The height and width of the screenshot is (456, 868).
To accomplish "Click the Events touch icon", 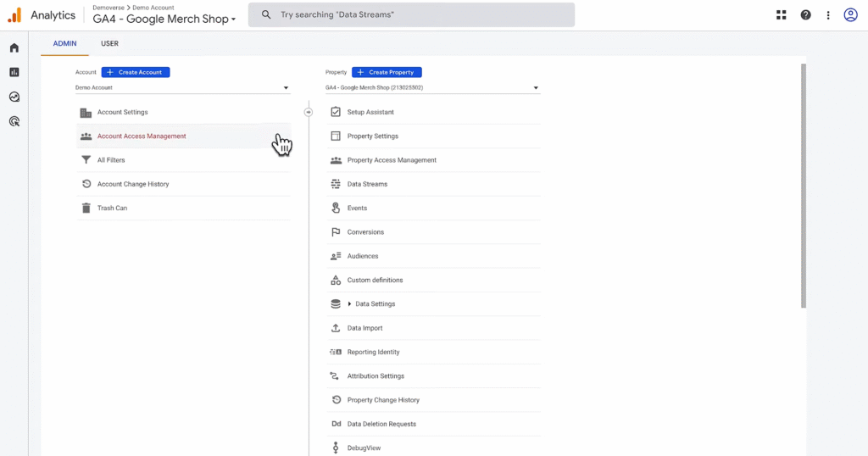I will 336,208.
